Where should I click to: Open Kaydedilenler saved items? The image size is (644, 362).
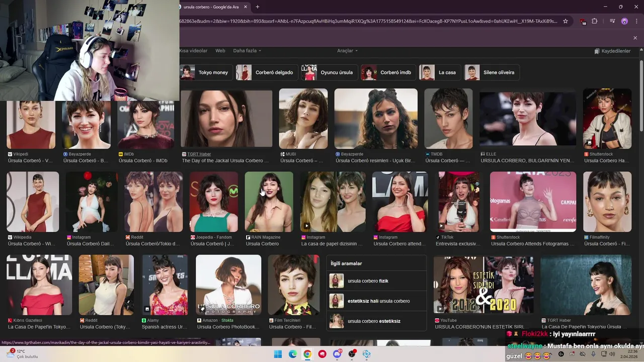(612, 51)
